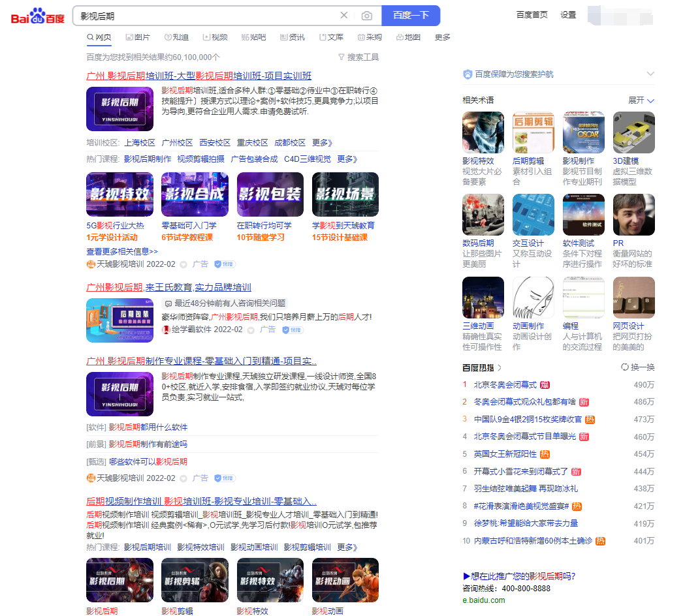Clear the search box with X icon
700x616 pixels.
tap(343, 16)
